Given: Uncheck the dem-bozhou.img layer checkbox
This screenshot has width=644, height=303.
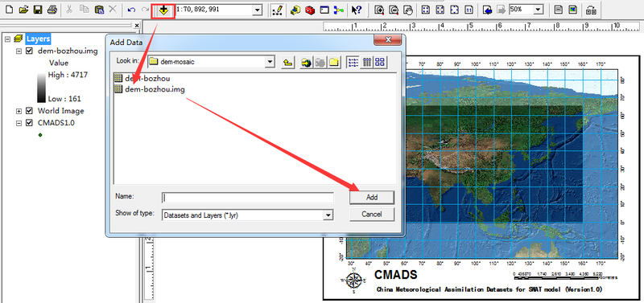Looking at the screenshot, I should point(29,51).
